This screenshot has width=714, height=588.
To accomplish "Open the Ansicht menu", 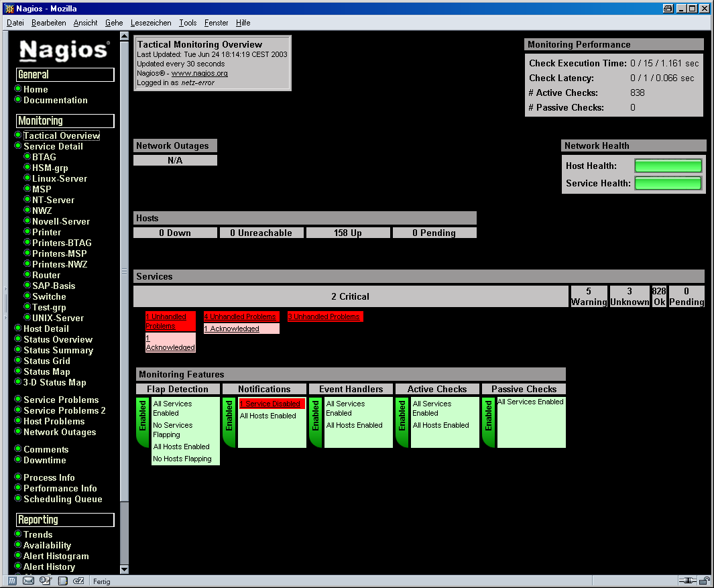I will (x=85, y=23).
